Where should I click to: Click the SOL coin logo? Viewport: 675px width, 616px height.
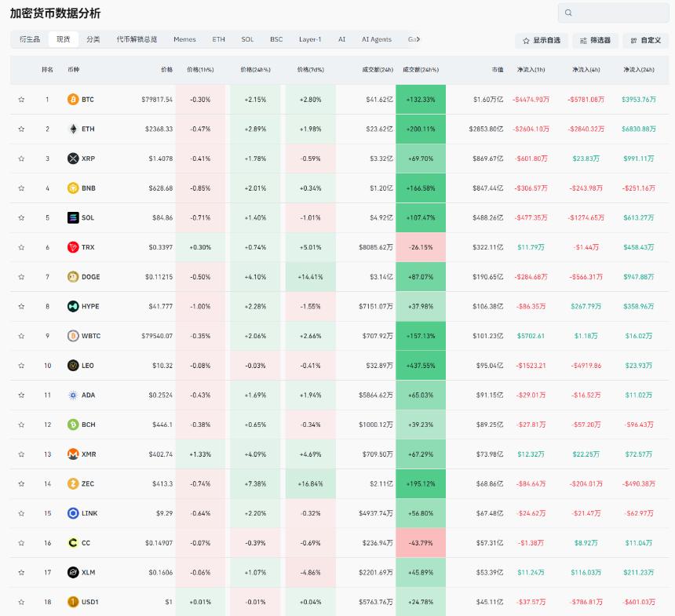(73, 217)
